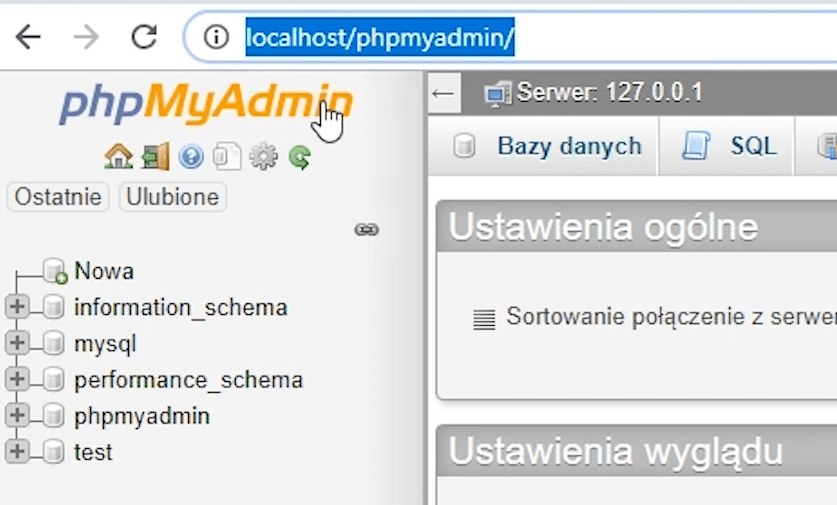Reload the page with the refresh icon
837x505 pixels.
click(x=144, y=37)
